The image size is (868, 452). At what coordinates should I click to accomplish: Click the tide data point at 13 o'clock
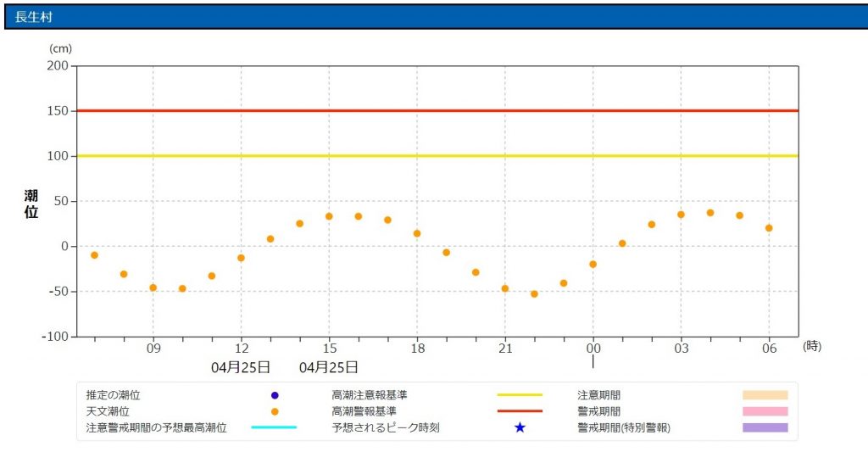[270, 239]
